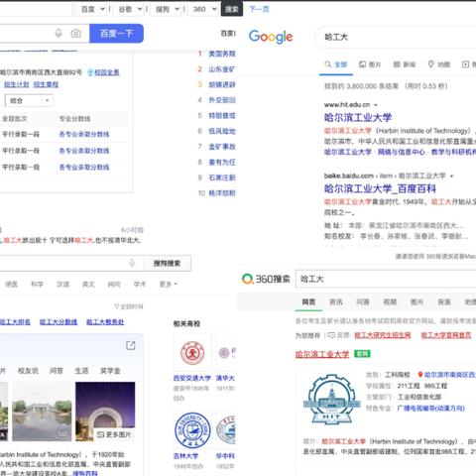Open the 招生章程 link
The image size is (476, 476).
46,84
